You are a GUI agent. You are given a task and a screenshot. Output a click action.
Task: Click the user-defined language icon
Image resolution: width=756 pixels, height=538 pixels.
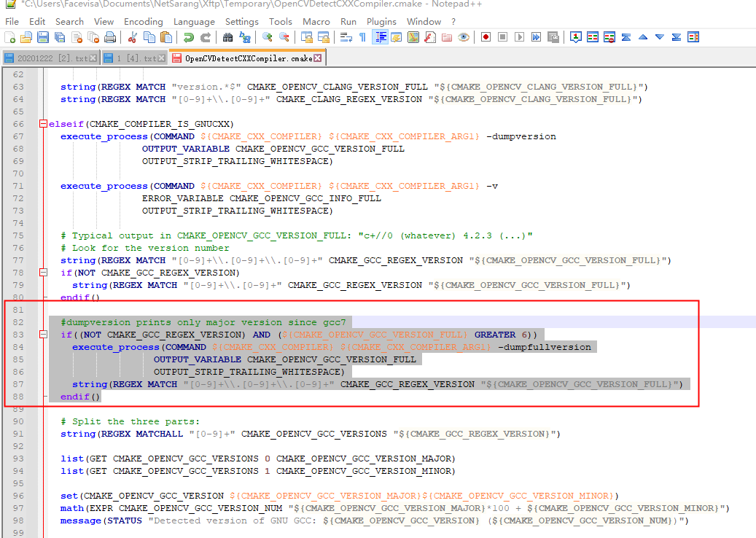[397, 37]
